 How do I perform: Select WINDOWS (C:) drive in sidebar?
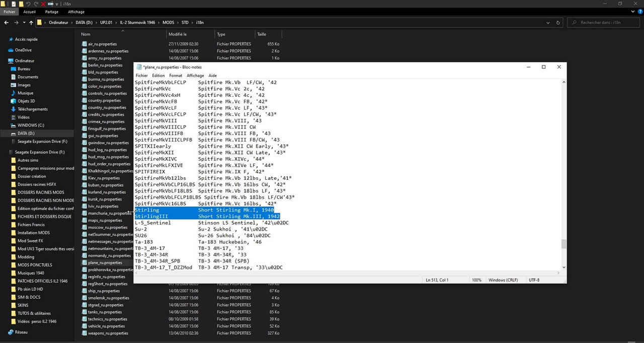pos(31,125)
